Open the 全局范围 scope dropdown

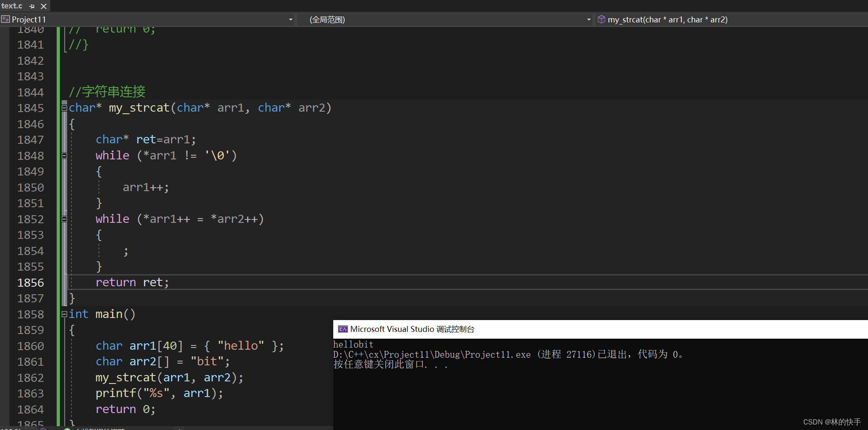589,19
